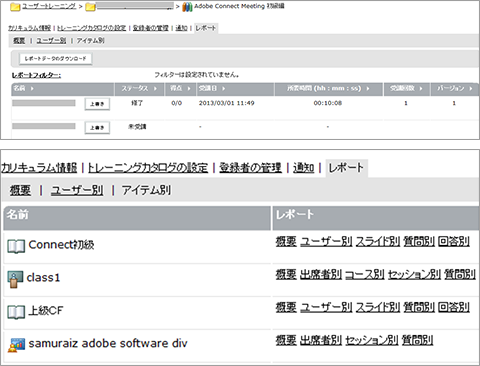Switch to 概要 sub-view in the bottom panel
The image size is (480, 366).
click(20, 190)
